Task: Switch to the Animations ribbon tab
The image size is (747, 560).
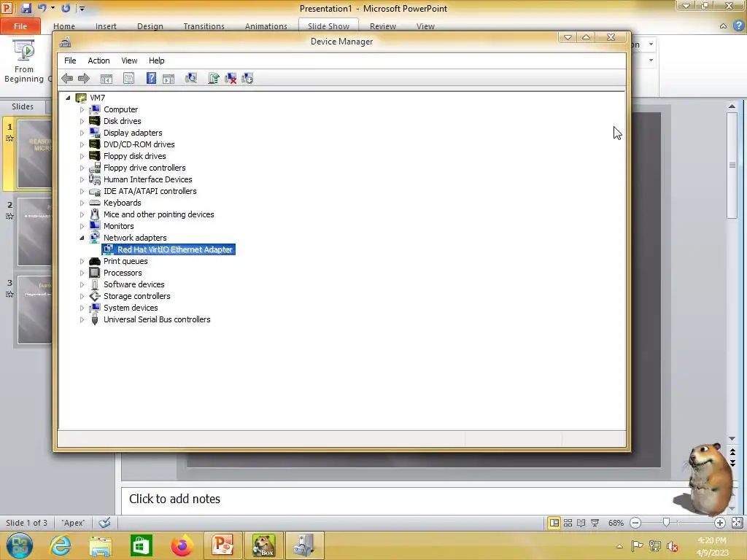Action: tap(266, 26)
